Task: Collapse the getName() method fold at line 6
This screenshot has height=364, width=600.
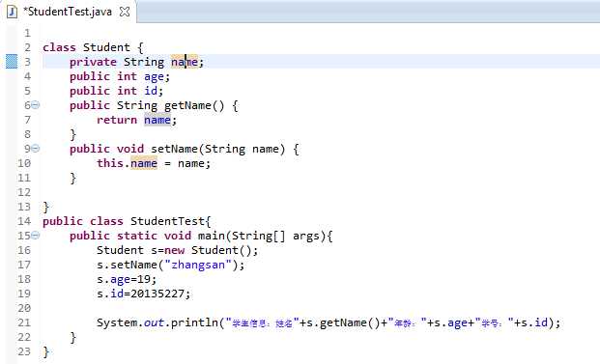Action: click(x=35, y=105)
